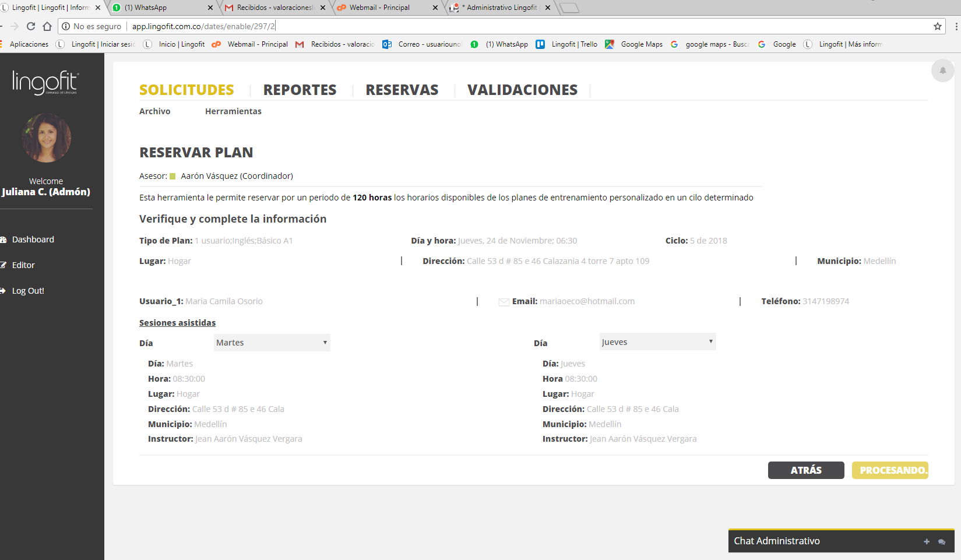Open the Archivo menu
Viewport: 961px width, 560px height.
pyautogui.click(x=154, y=111)
